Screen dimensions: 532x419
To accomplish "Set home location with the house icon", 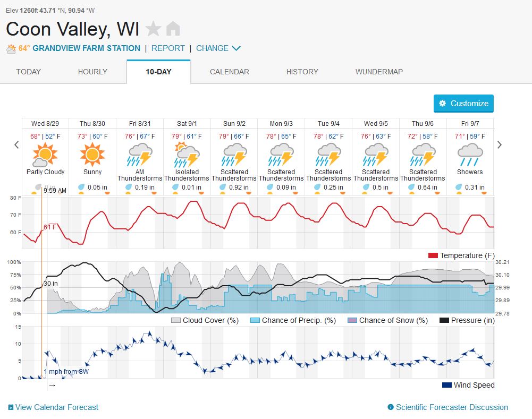I will point(173,29).
